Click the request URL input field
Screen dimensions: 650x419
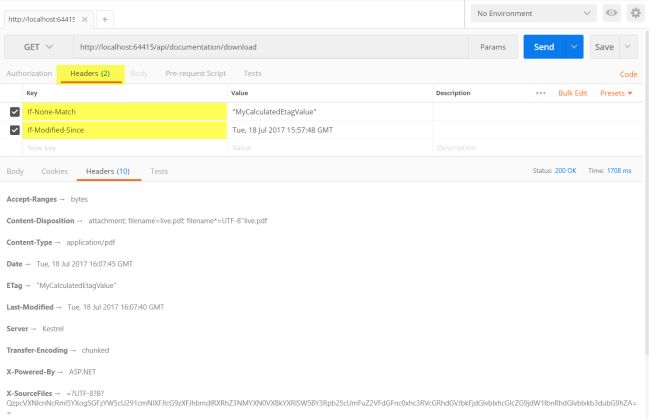[270, 47]
